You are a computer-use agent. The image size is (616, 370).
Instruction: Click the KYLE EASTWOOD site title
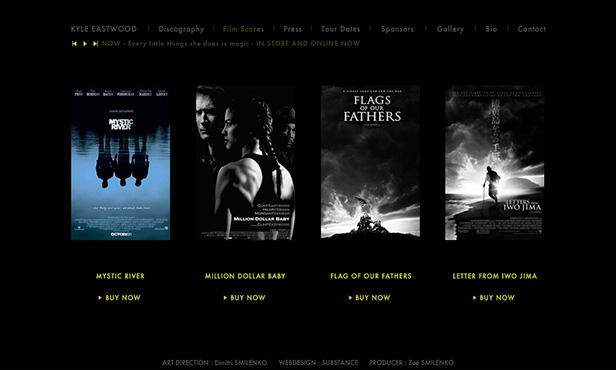[104, 29]
